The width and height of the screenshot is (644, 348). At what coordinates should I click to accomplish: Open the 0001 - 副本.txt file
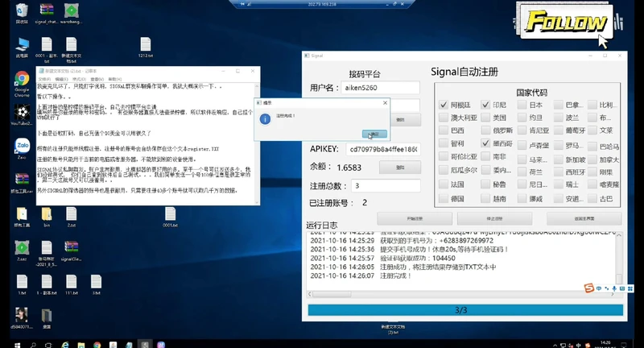[47, 49]
